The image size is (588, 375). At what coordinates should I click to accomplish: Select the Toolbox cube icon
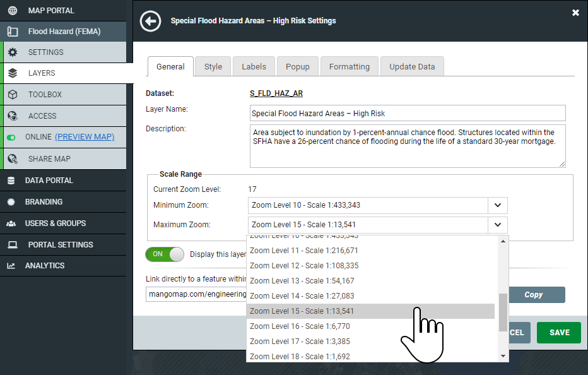pos(13,95)
